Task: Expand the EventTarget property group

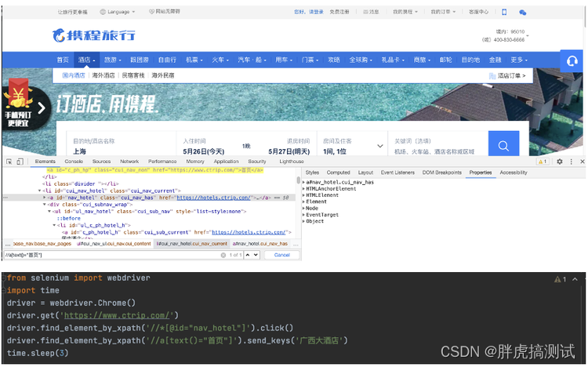Action: 303,215
